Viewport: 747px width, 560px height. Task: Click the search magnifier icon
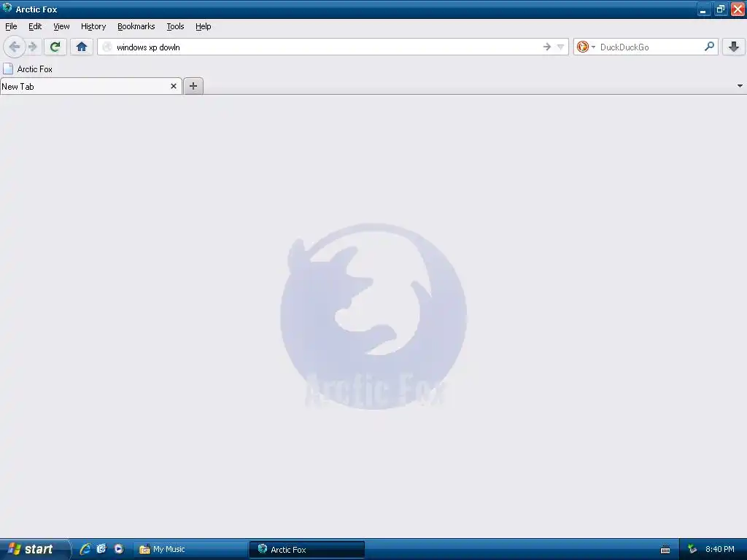coord(709,47)
